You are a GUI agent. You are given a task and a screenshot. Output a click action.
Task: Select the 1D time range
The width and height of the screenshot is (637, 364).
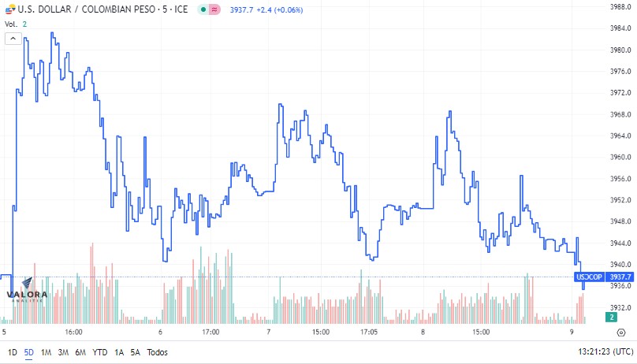click(12, 352)
